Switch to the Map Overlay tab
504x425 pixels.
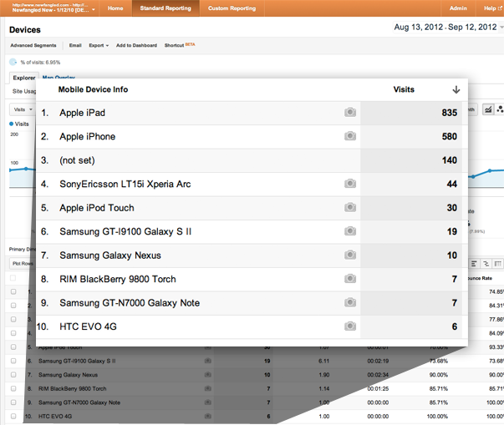coord(59,78)
